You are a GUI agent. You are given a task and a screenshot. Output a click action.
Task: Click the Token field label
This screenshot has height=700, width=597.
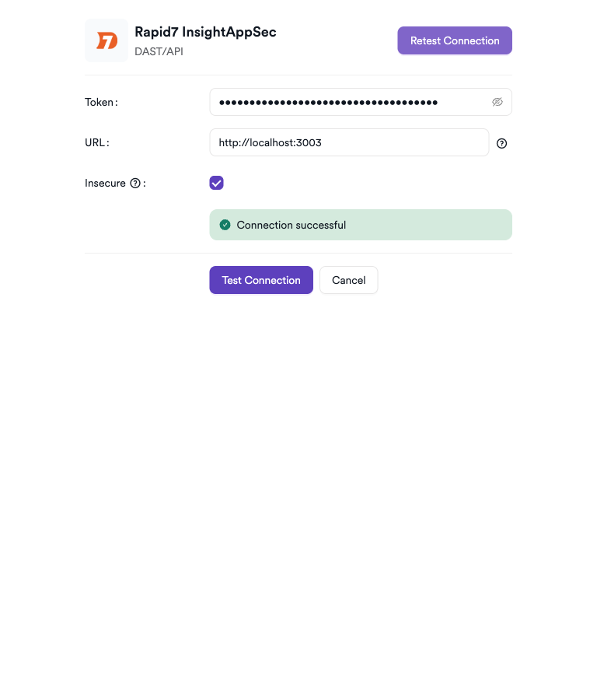click(x=100, y=102)
